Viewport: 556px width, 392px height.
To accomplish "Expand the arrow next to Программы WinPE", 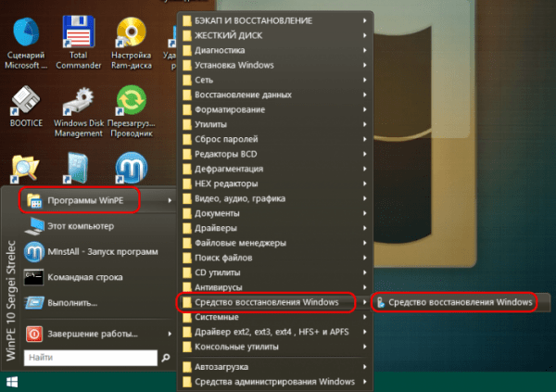I will click(x=170, y=200).
